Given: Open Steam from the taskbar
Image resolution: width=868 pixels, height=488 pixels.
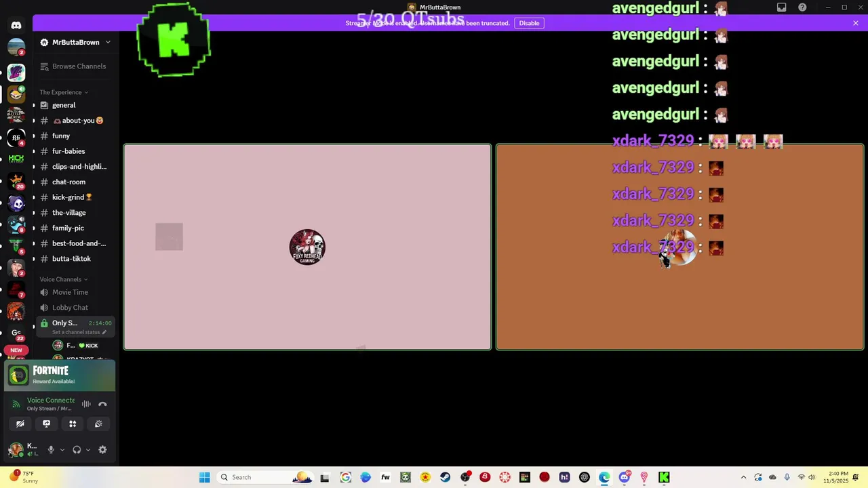Looking at the screenshot, I should (x=446, y=477).
